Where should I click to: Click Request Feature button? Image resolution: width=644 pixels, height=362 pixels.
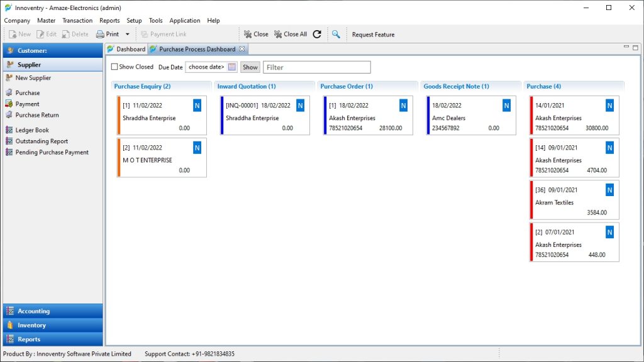[x=373, y=35]
